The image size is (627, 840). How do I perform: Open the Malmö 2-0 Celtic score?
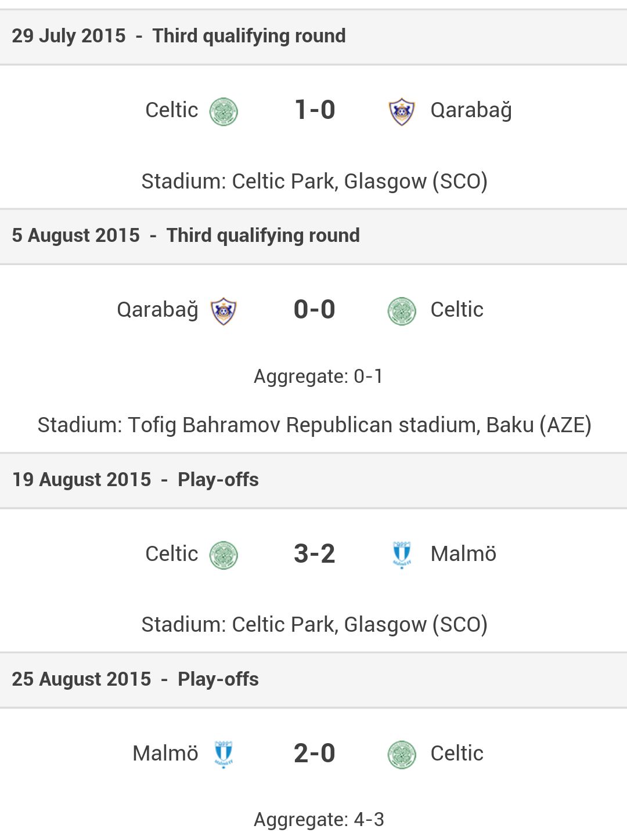click(x=315, y=754)
